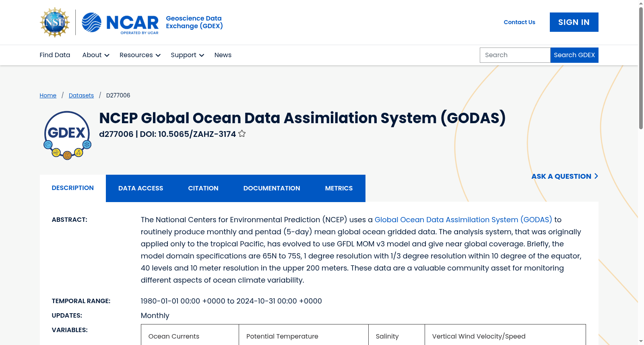This screenshot has height=345, width=644.
Task: Click the Ask a Question chevron arrow
Action: (596, 176)
